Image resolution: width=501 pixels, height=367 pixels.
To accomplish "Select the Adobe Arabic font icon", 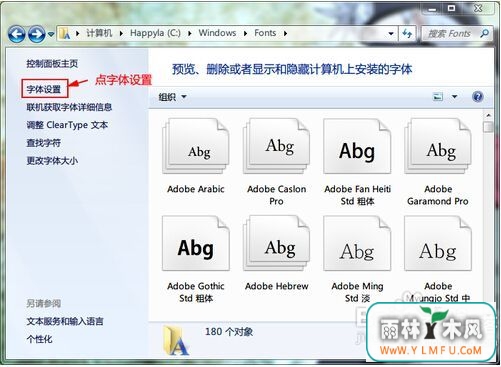I will click(x=196, y=146).
